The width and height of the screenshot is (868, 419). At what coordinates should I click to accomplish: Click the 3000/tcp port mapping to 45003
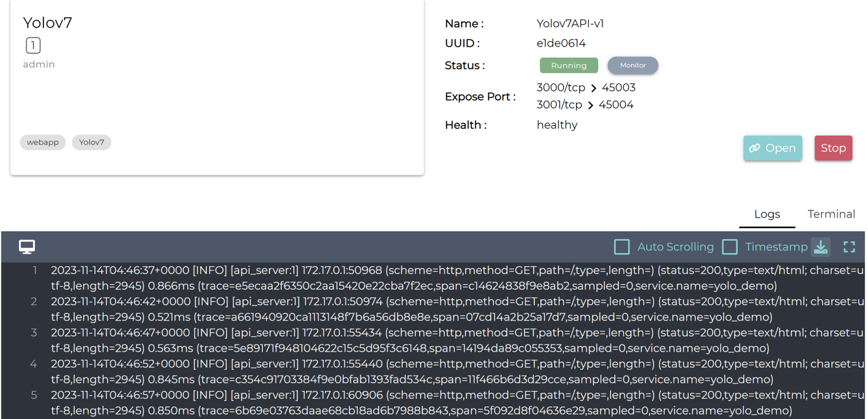click(x=586, y=87)
